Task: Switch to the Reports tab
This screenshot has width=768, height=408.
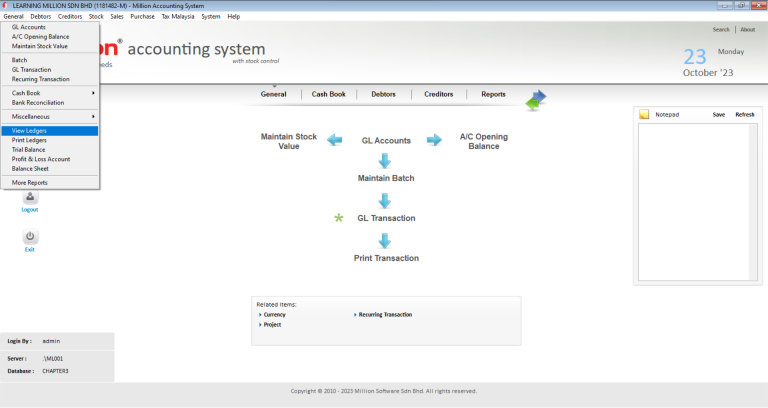Action: pyautogui.click(x=493, y=94)
